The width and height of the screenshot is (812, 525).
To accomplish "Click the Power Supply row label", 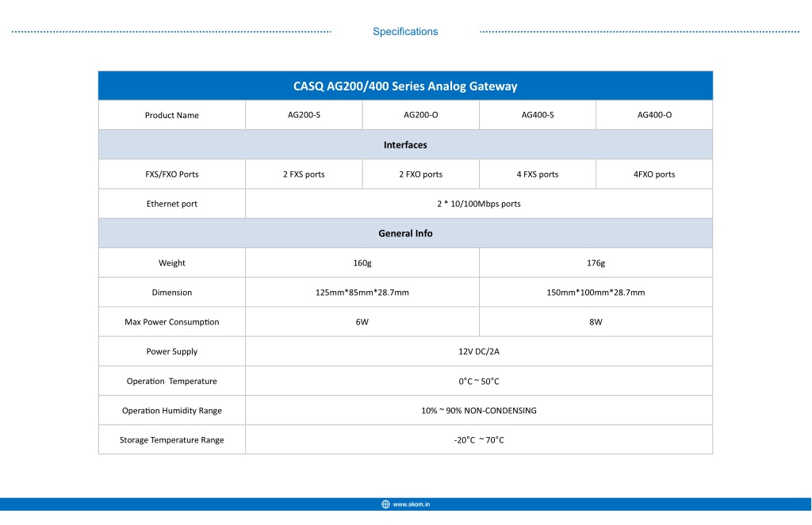I will 172,351.
